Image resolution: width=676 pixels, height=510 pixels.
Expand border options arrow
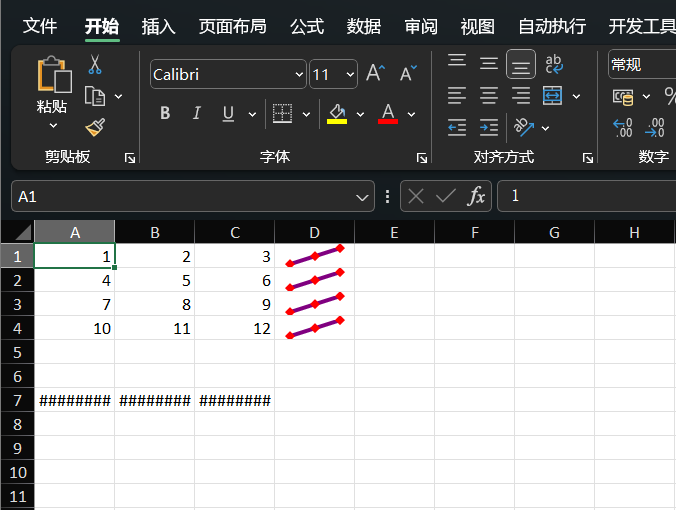click(x=306, y=114)
